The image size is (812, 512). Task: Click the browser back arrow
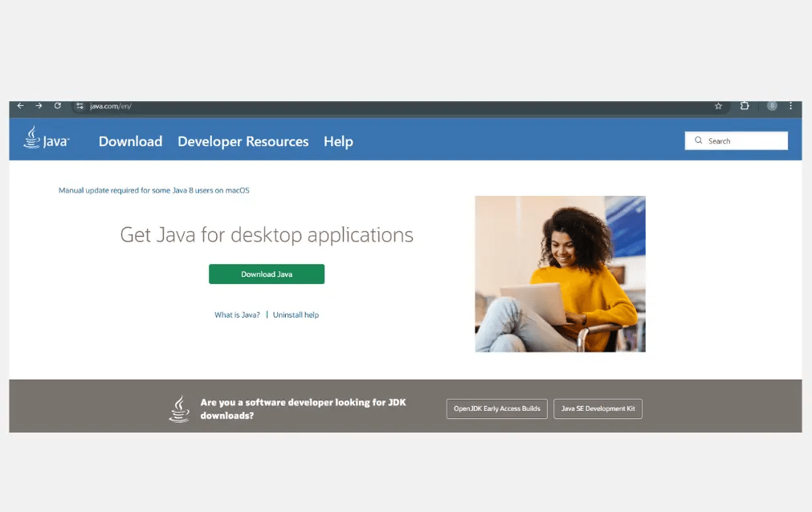click(20, 105)
